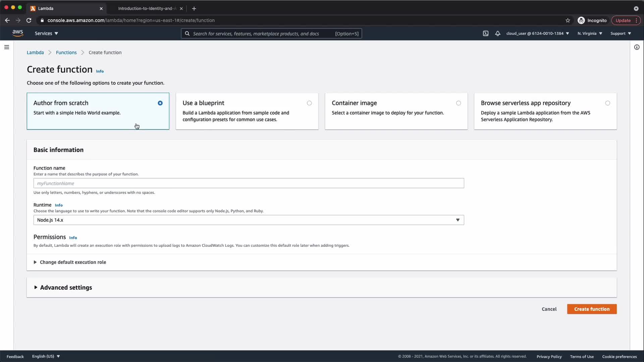
Task: Click the AWS logo home icon
Action: pos(17,33)
